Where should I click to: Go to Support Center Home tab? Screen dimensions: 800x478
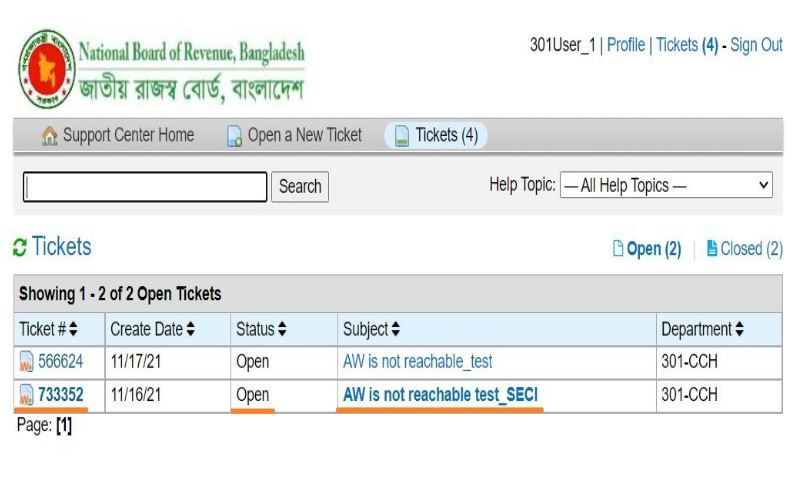(x=128, y=136)
